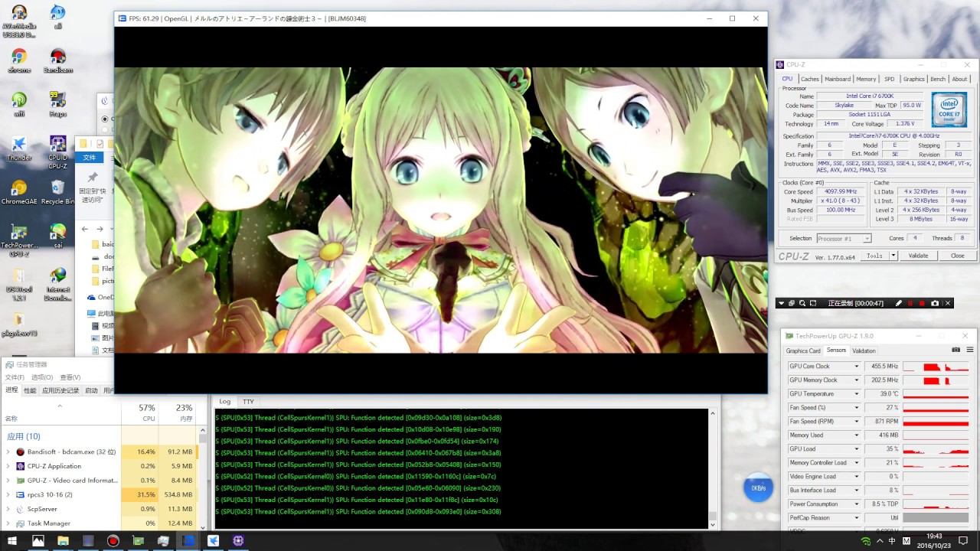Switch to the GPU-Z Graphics Card tab

[x=803, y=350]
